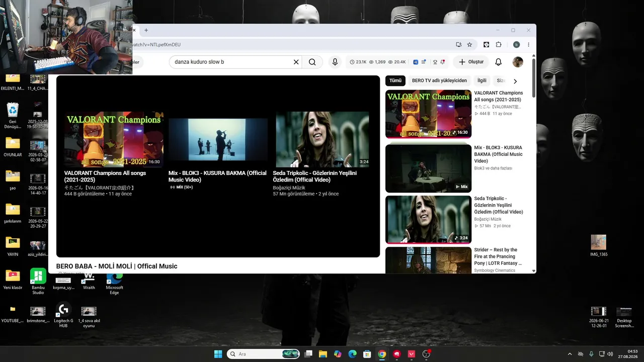Click sidebar title 'Seda Tripkolic - Gözlerinin Yeşilini Özledim'

point(499,205)
